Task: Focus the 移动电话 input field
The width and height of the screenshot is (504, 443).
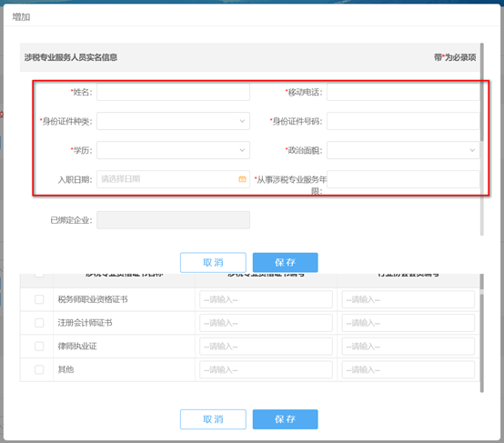Action: pyautogui.click(x=403, y=92)
